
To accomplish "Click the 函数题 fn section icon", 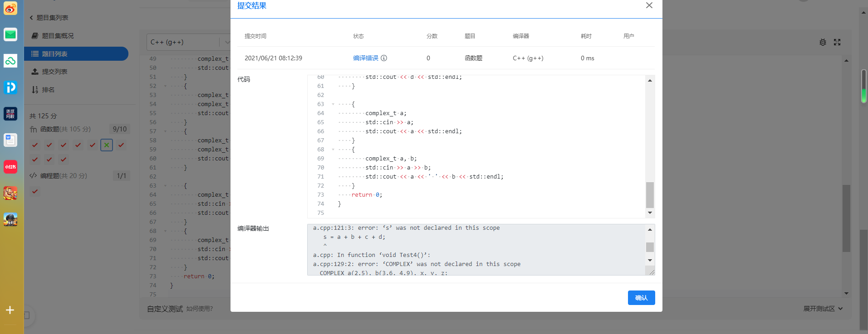I will tap(34, 129).
